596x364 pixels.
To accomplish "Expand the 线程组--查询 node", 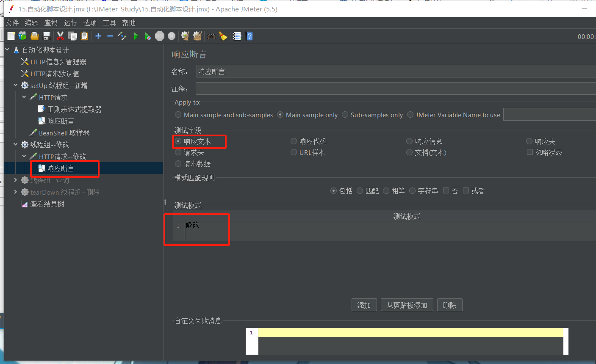I will [x=16, y=180].
